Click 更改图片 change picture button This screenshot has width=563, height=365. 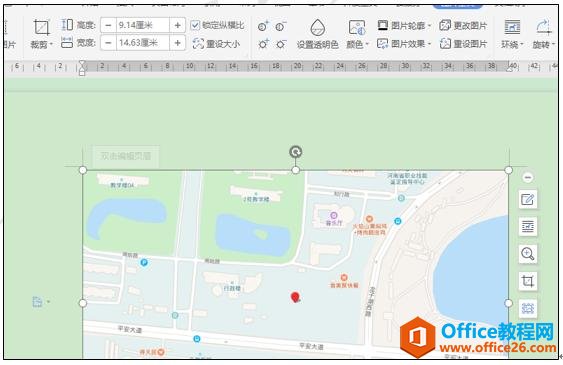463,25
